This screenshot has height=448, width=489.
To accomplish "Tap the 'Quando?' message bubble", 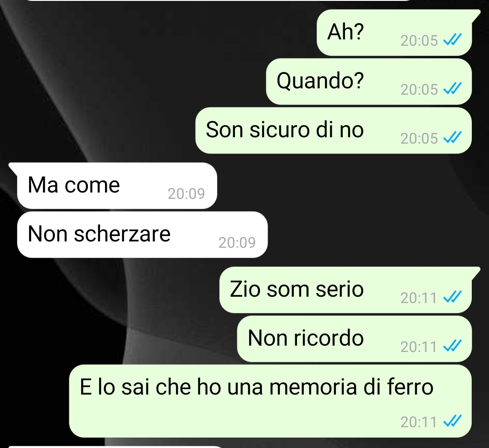I will click(x=369, y=82).
